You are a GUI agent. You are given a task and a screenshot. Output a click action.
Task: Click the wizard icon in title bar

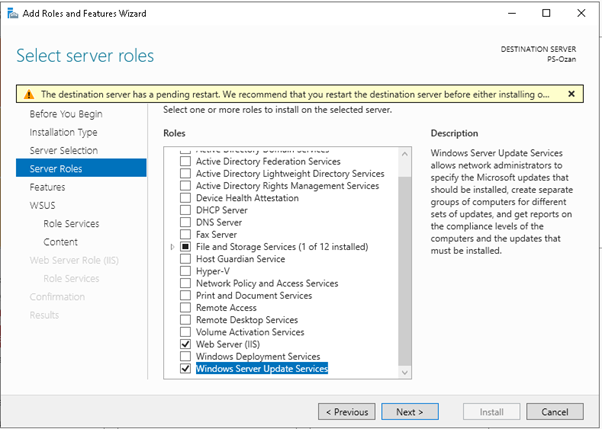pos(11,13)
